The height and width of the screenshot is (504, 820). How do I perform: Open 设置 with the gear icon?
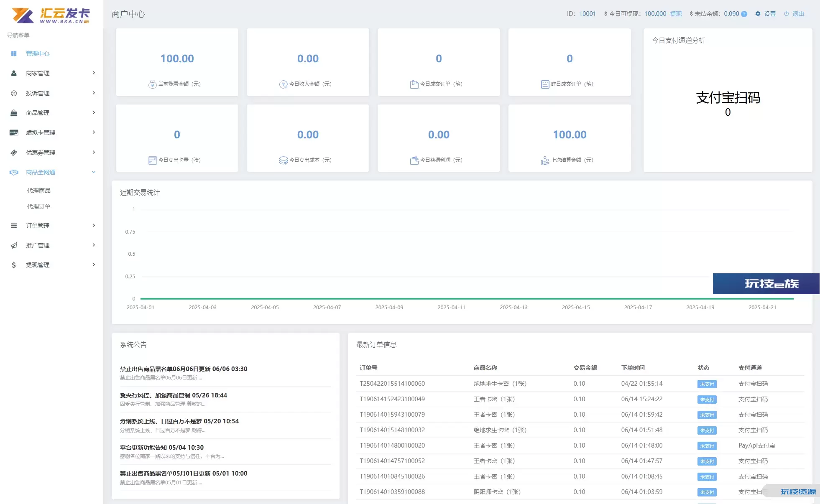[x=758, y=14]
